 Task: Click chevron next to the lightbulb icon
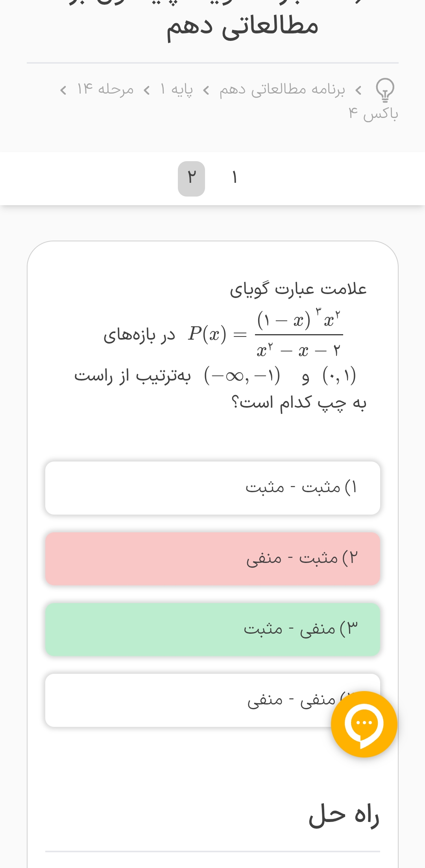click(x=358, y=90)
